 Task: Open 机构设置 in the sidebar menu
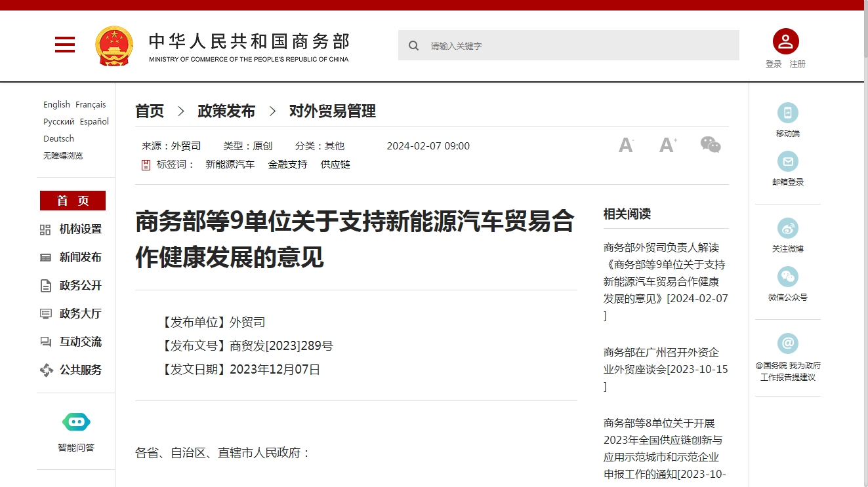(x=80, y=229)
